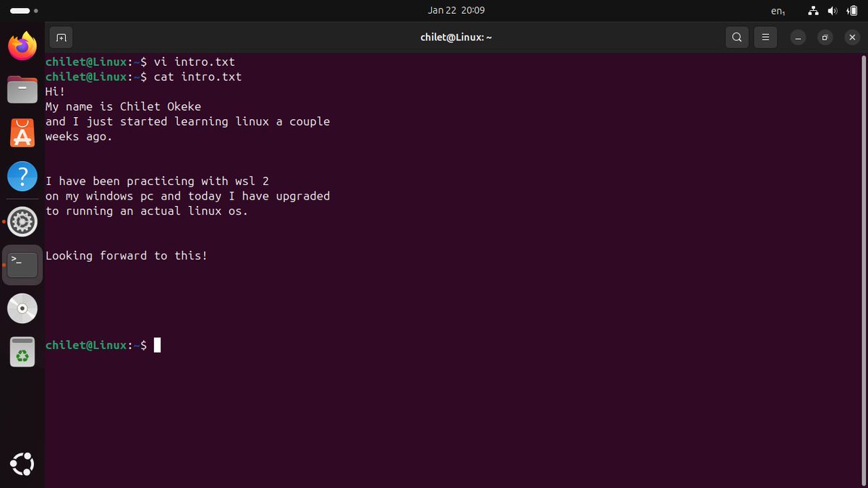
Task: Open the terminal hamburger menu
Action: coord(765,37)
